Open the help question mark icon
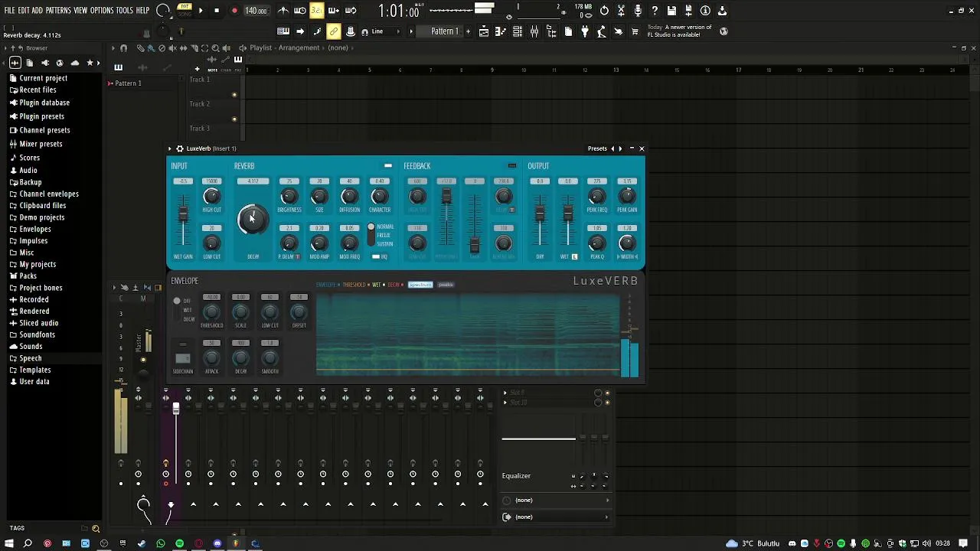The image size is (980, 551). (x=655, y=11)
